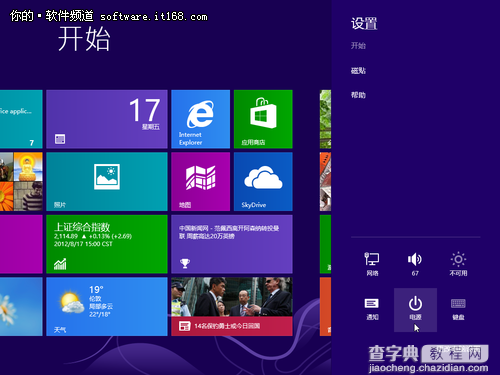Open the purple Maps tile
The height and width of the screenshot is (375, 500).
200,182
